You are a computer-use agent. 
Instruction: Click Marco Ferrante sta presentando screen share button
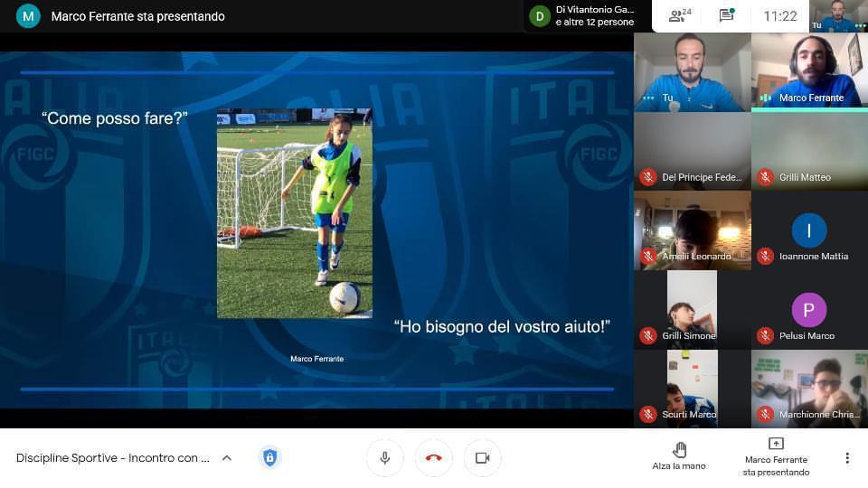776,456
